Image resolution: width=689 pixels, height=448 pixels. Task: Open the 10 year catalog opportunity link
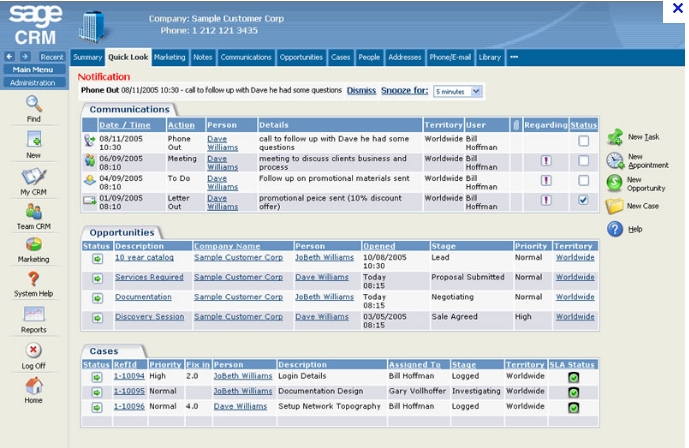click(x=144, y=257)
